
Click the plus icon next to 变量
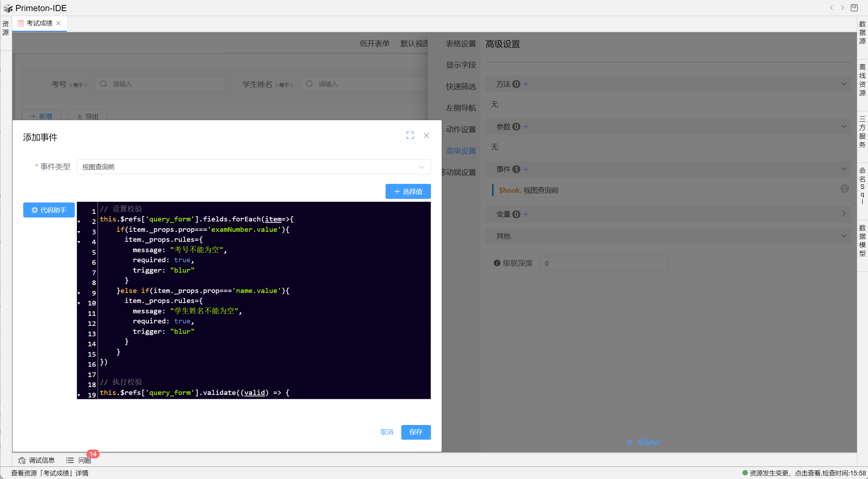[526, 214]
